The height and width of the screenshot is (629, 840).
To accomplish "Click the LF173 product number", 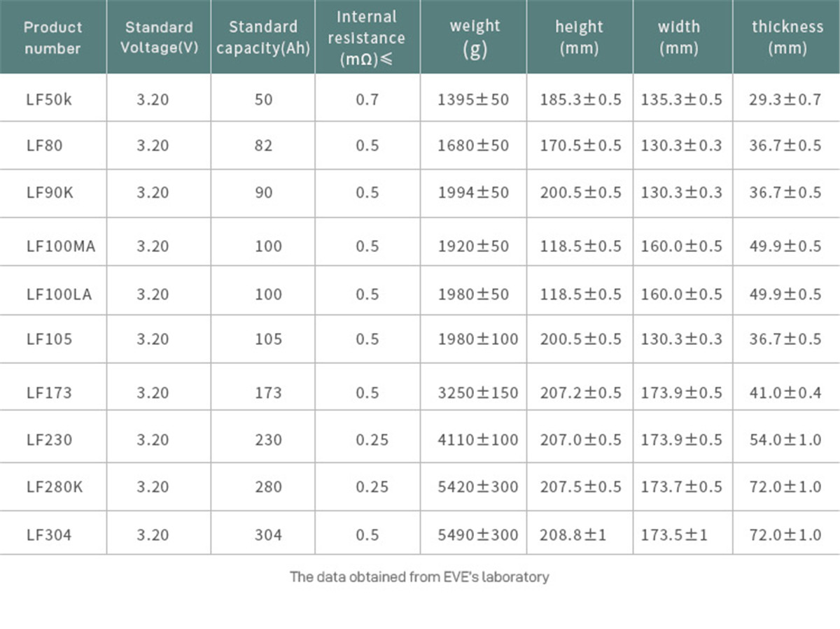I will (49, 393).
